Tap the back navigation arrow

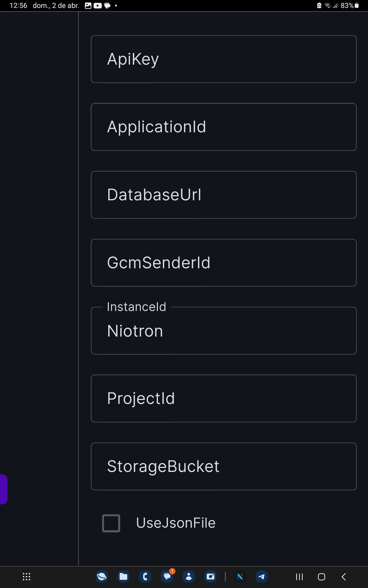point(344,577)
